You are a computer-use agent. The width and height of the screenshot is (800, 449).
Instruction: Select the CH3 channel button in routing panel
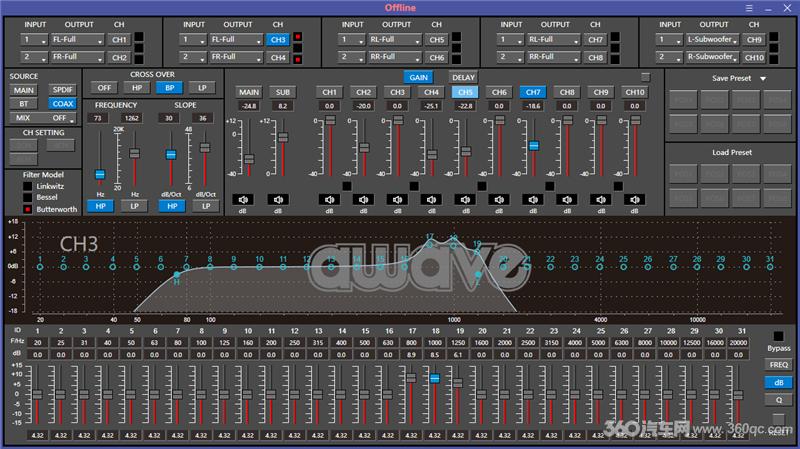click(278, 40)
